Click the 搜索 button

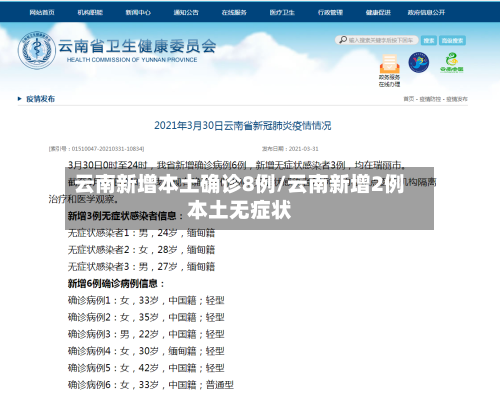[x=429, y=40]
